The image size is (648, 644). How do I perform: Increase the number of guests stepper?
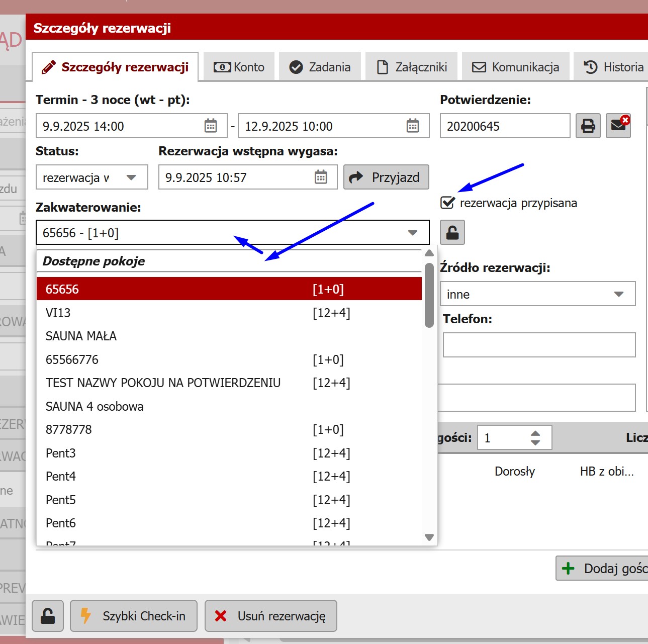[535, 433]
